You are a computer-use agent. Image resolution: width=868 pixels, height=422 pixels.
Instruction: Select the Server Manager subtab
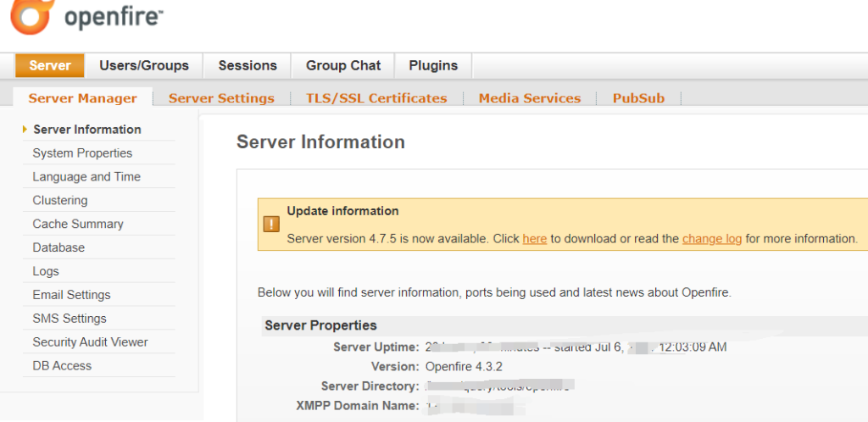coord(82,98)
